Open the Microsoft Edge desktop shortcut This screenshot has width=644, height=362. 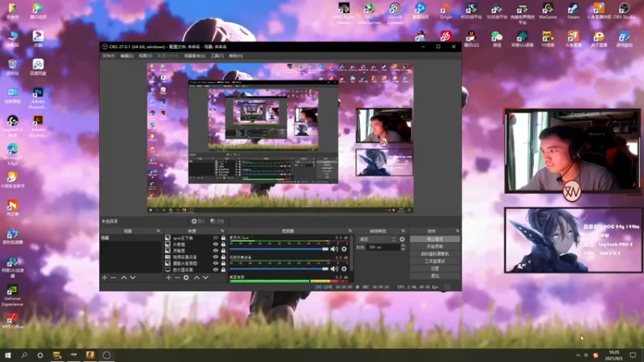tap(12, 154)
